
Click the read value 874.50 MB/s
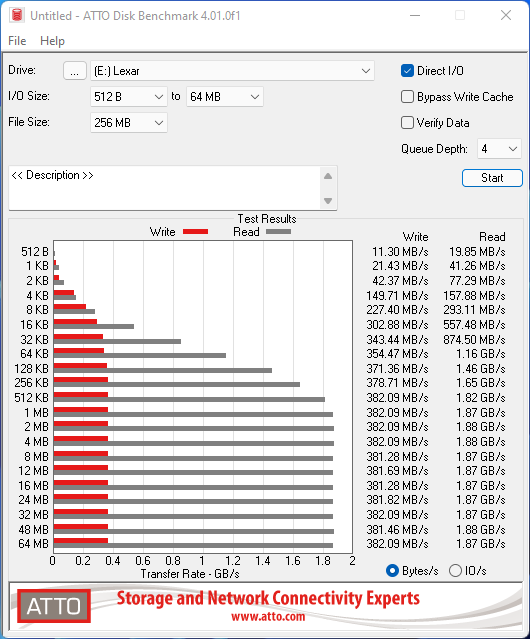tap(475, 339)
